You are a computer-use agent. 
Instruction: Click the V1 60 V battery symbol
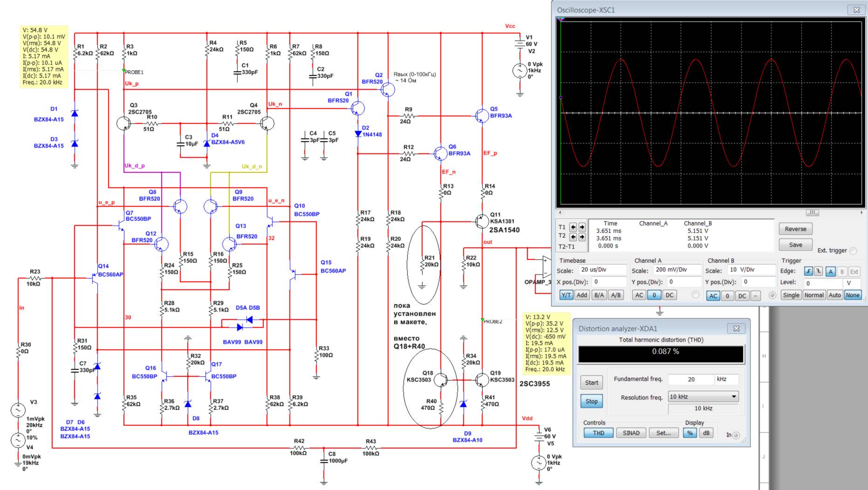coord(519,44)
